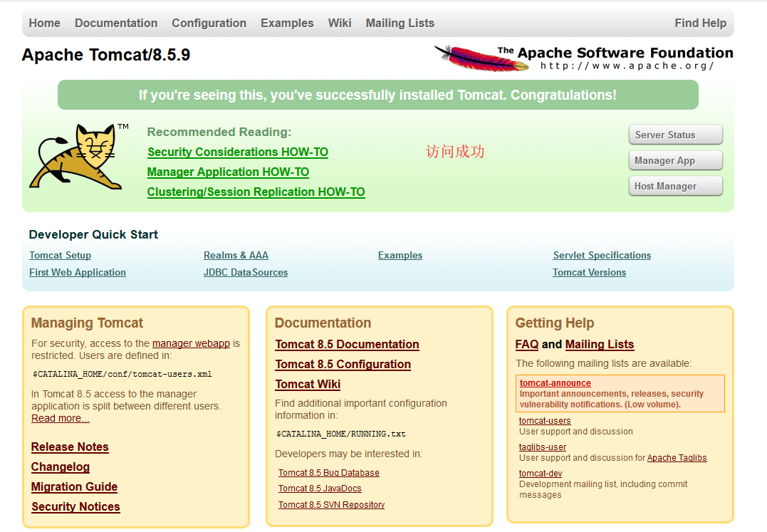
Task: Open the Home navigation item
Action: pyautogui.click(x=45, y=23)
